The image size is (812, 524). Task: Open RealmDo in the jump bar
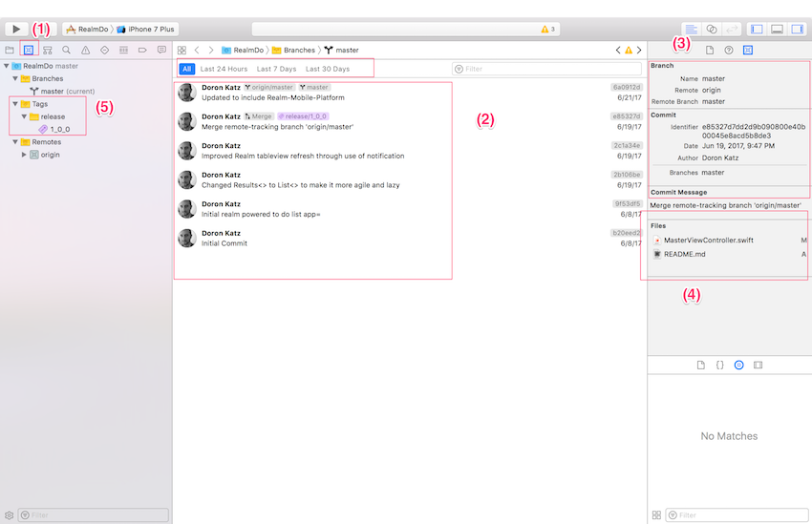243,51
